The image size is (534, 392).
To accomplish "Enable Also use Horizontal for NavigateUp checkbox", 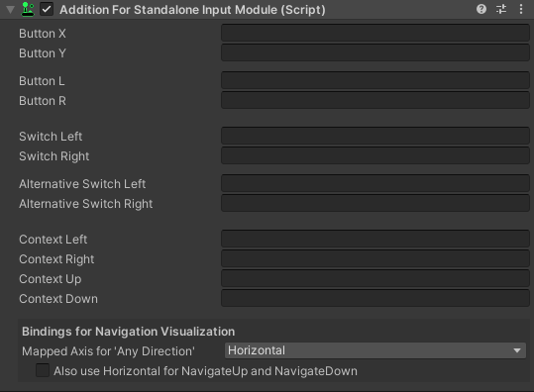I will pos(43,370).
